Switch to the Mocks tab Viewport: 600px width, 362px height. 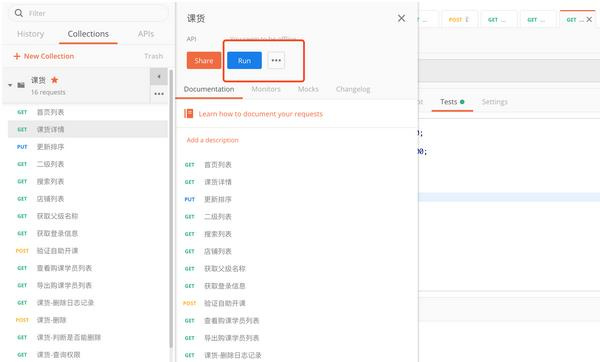coord(308,89)
